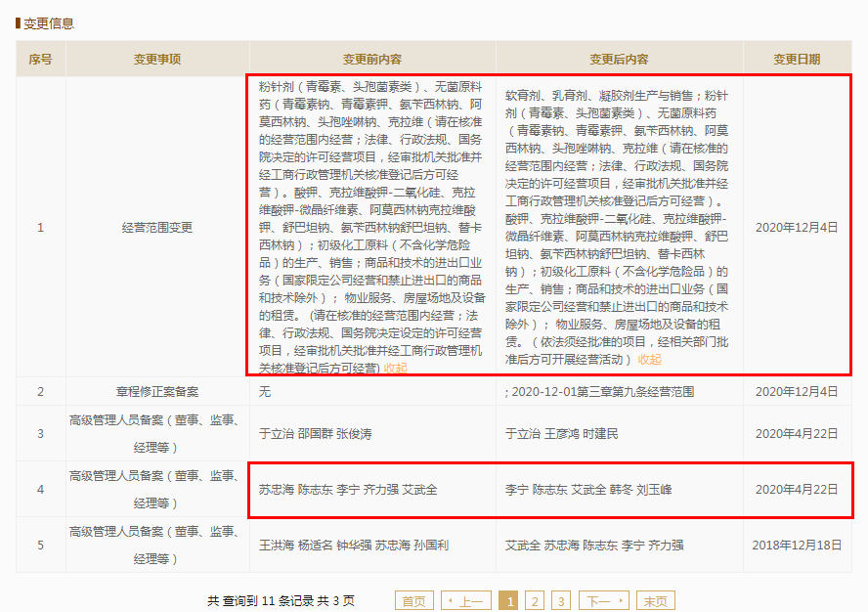Click the 上一 previous page button
The image size is (868, 612).
coord(466,601)
